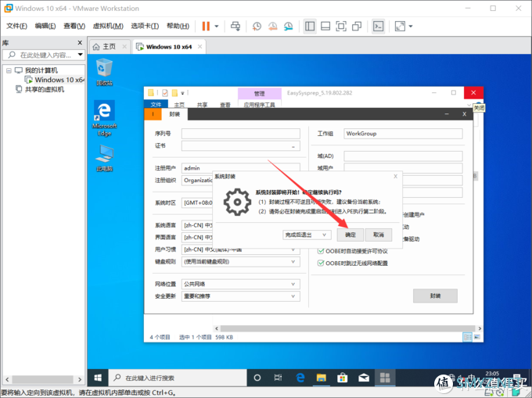This screenshot has height=398, width=532.
Task: Click the Explorer details view icon
Action: tap(468, 337)
